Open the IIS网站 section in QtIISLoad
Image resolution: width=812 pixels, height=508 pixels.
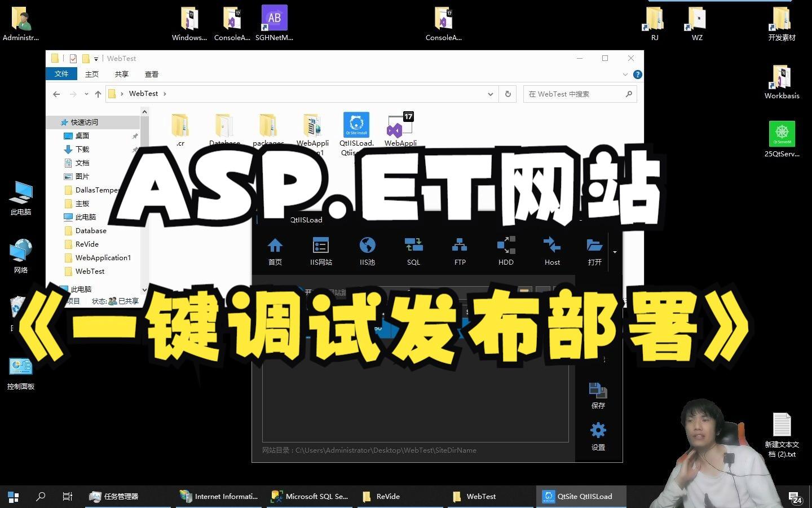pyautogui.click(x=321, y=251)
